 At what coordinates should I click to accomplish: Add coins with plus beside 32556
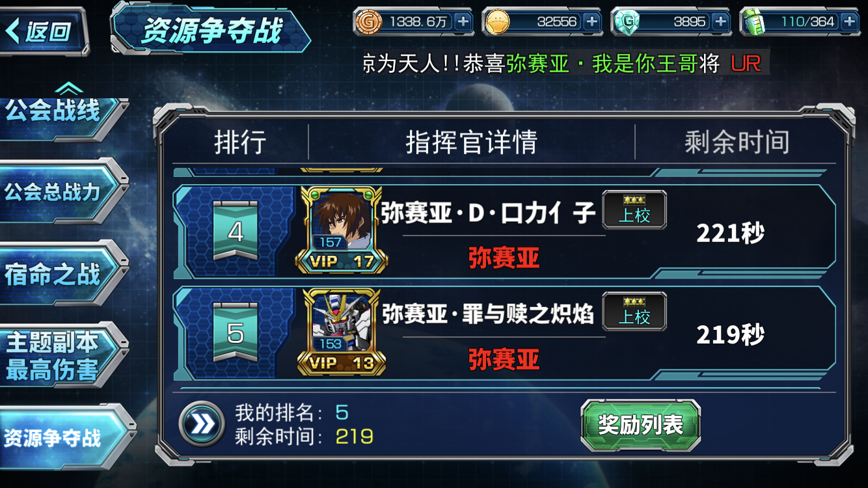(x=591, y=21)
